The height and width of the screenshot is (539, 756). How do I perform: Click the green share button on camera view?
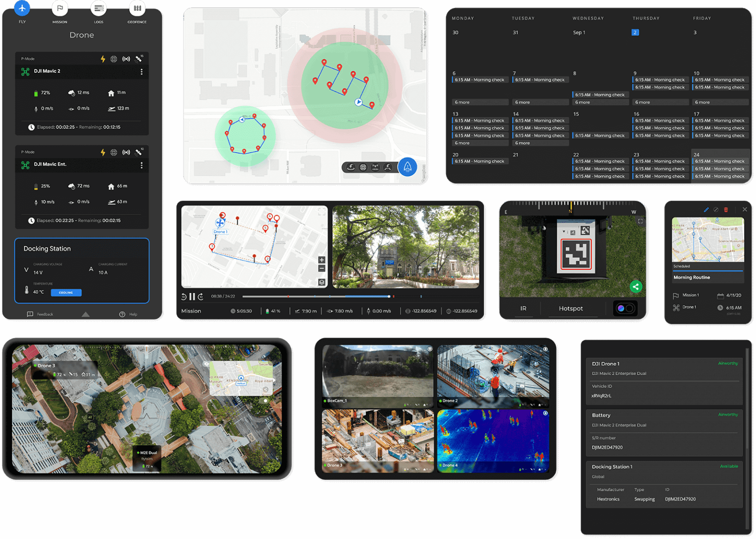[x=636, y=286]
